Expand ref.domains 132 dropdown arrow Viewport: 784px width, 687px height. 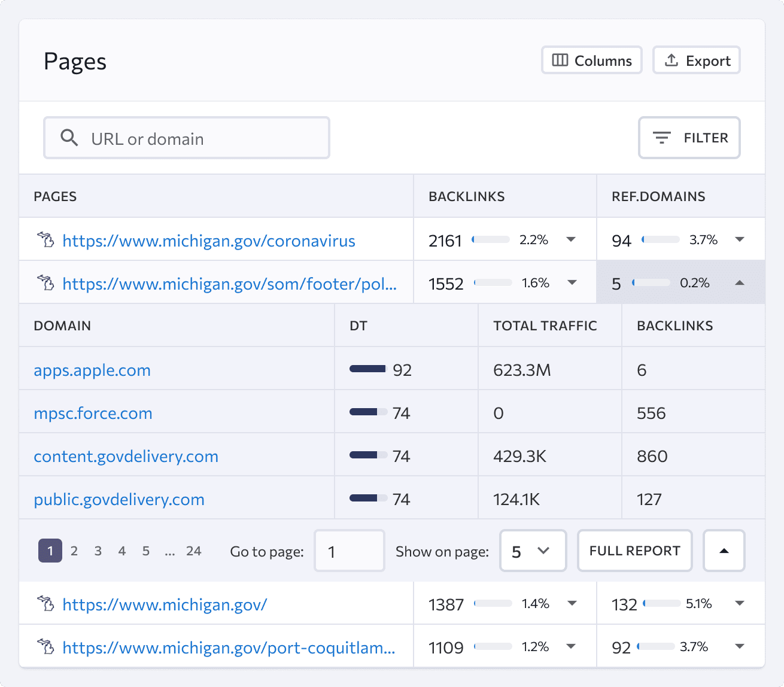point(740,603)
